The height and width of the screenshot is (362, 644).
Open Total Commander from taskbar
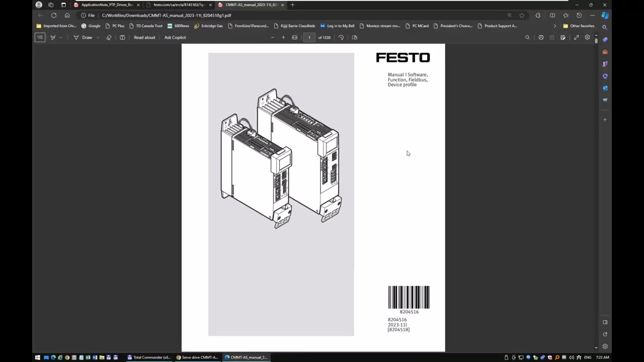point(149,357)
